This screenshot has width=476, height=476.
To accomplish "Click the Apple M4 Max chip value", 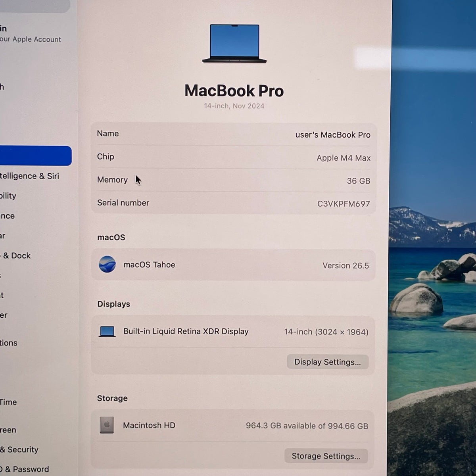I will [x=344, y=158].
